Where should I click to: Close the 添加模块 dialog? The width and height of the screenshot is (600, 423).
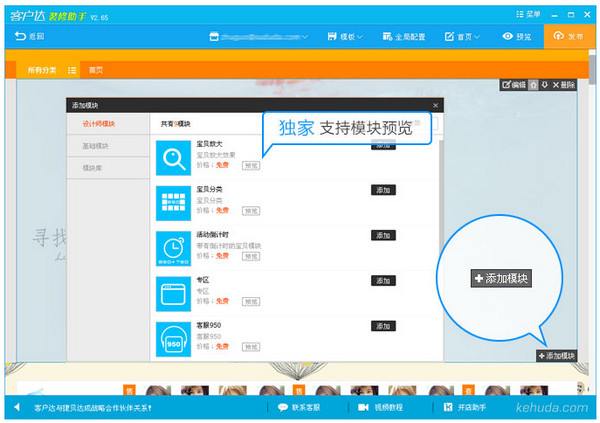(x=435, y=105)
